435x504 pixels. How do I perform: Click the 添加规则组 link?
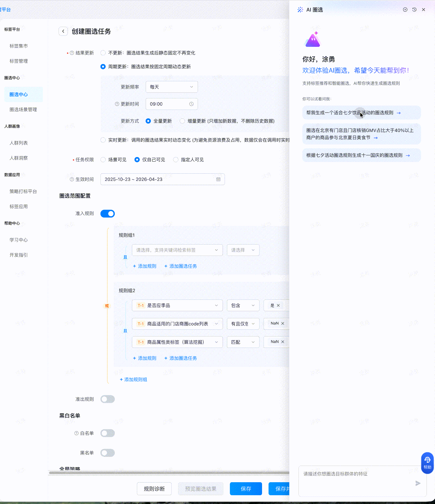pos(133,379)
